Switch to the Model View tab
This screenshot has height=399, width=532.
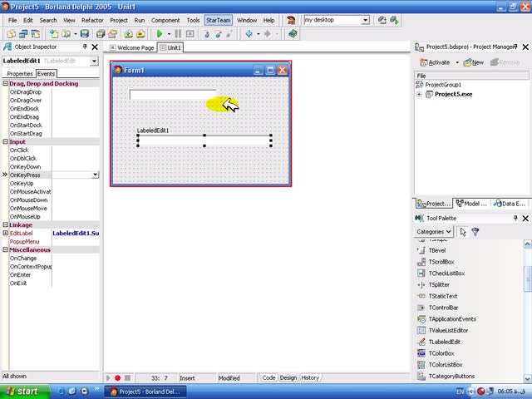pos(471,204)
